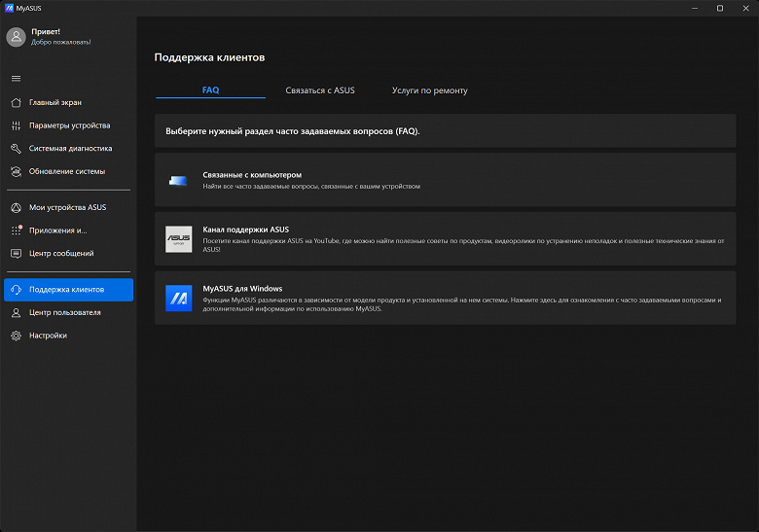Click the Мои устройства ASUS icon
Viewport: 759px width, 532px height.
[16, 207]
